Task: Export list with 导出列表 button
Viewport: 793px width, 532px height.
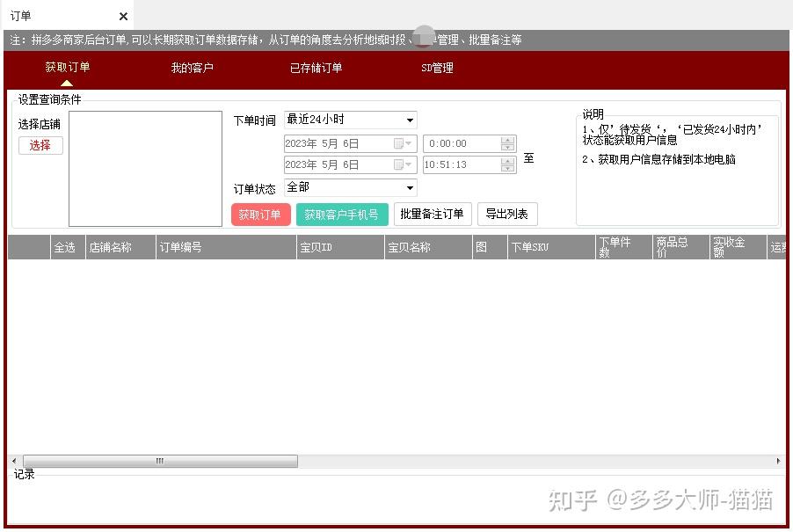Action: [506, 215]
